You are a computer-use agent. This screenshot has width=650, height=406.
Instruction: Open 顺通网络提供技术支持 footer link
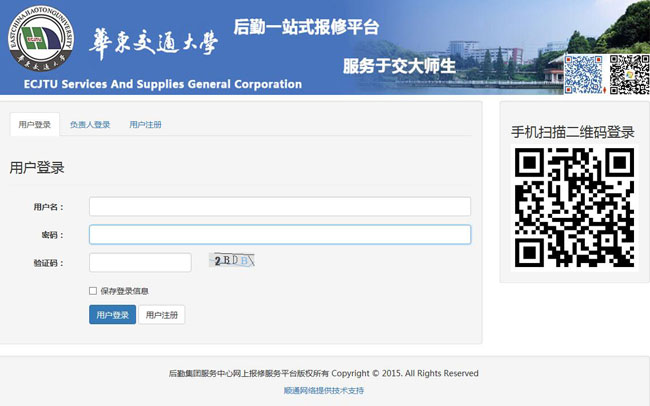[x=324, y=390]
